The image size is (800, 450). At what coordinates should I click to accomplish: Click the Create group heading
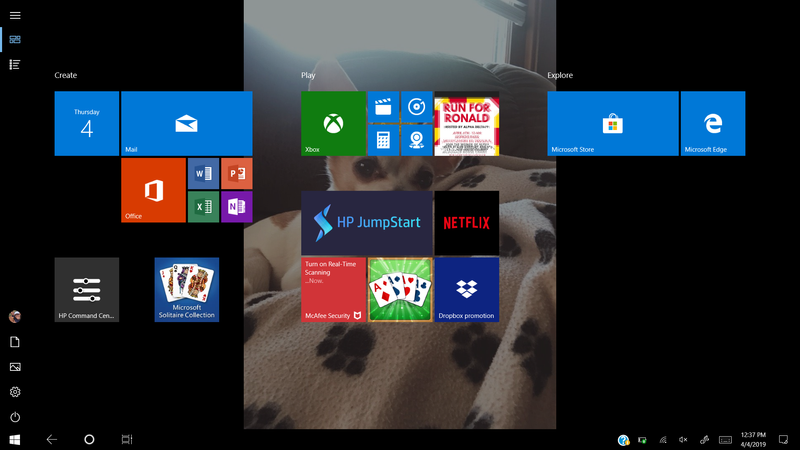66,75
